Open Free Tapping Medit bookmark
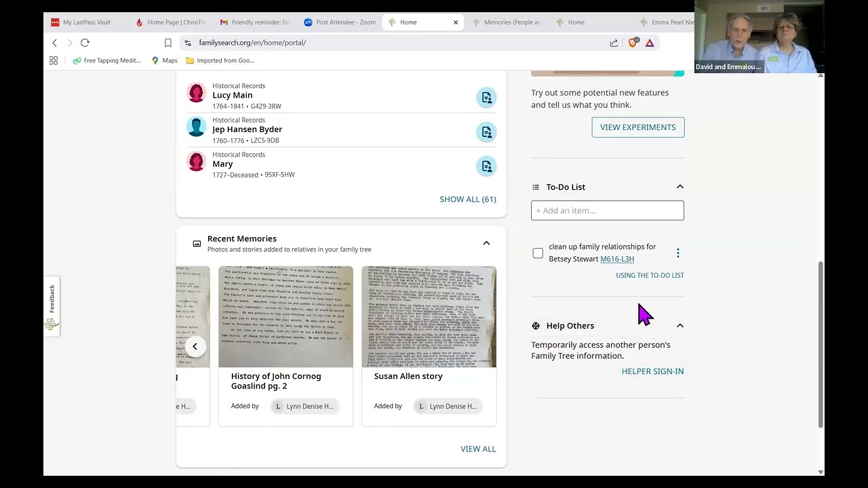Image resolution: width=868 pixels, height=488 pixels. coord(106,60)
